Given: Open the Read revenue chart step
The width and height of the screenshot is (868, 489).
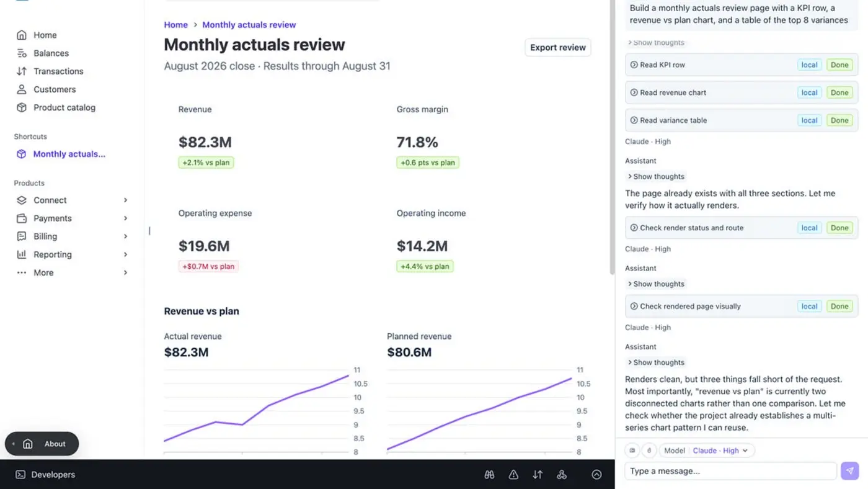Looking at the screenshot, I should (x=742, y=92).
